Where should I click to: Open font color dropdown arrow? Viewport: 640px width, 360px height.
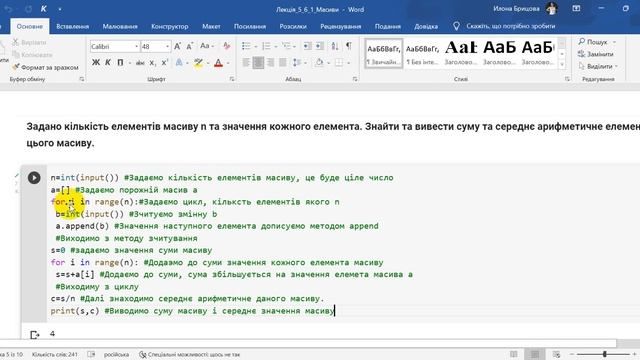tap(228, 63)
